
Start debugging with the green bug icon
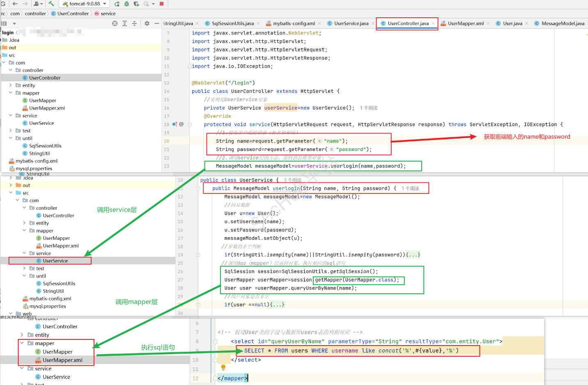pos(126,4)
